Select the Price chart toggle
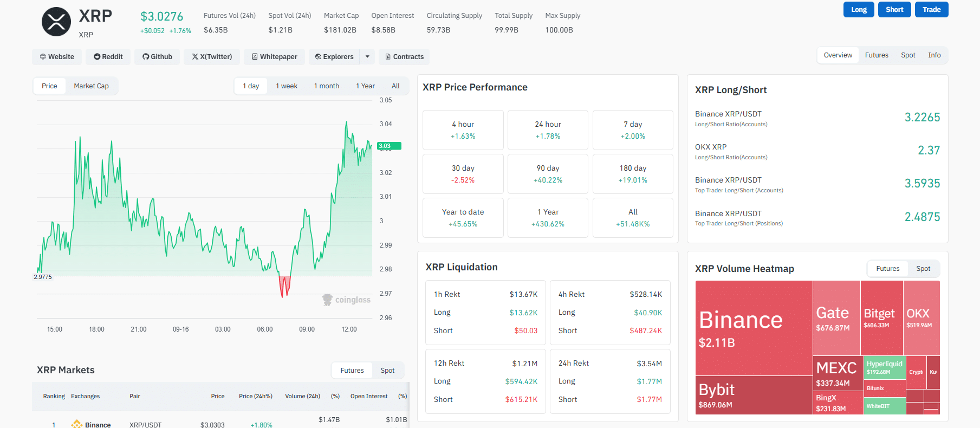This screenshot has width=980, height=428. (x=49, y=86)
